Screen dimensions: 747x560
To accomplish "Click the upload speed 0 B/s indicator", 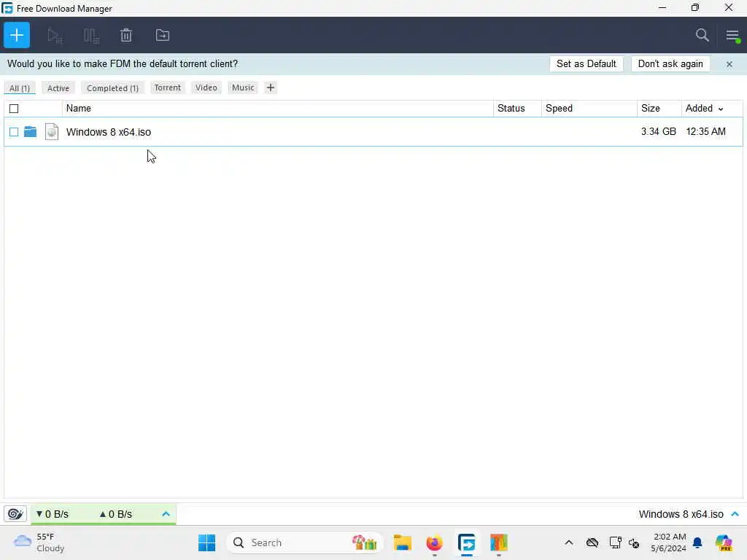I will pyautogui.click(x=115, y=514).
